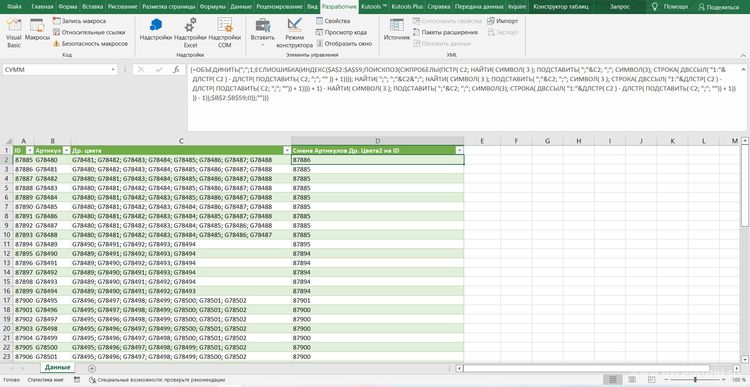Open Insert Function fx dialog
Image resolution: width=750 pixels, height=387 pixels.
pyautogui.click(x=176, y=70)
